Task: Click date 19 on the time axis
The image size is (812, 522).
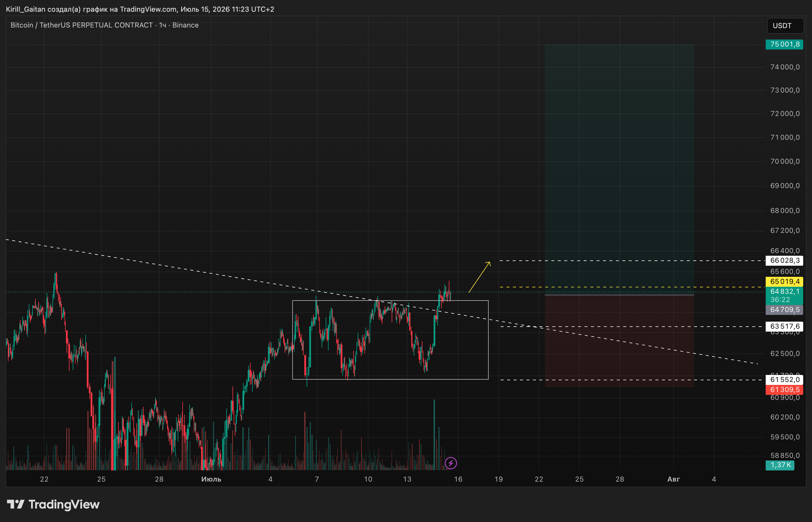Action: pyautogui.click(x=499, y=479)
